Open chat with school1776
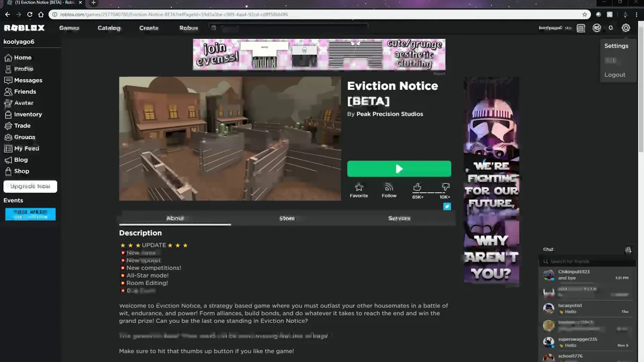644x362 pixels. click(586, 357)
